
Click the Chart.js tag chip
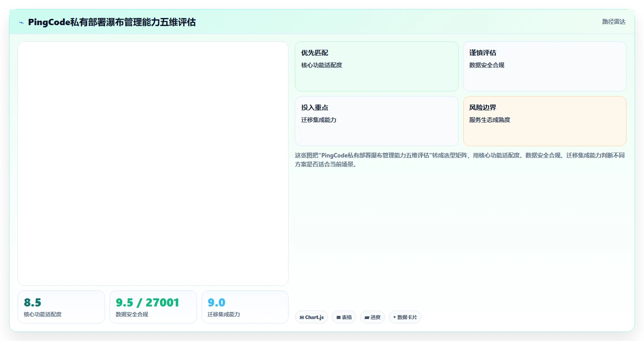311,317
